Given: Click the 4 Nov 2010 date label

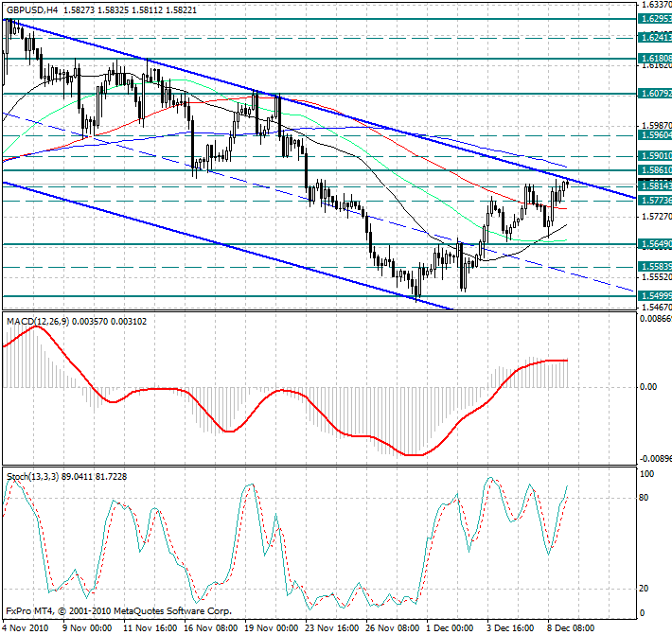Looking at the screenshot, I should 24,628.
